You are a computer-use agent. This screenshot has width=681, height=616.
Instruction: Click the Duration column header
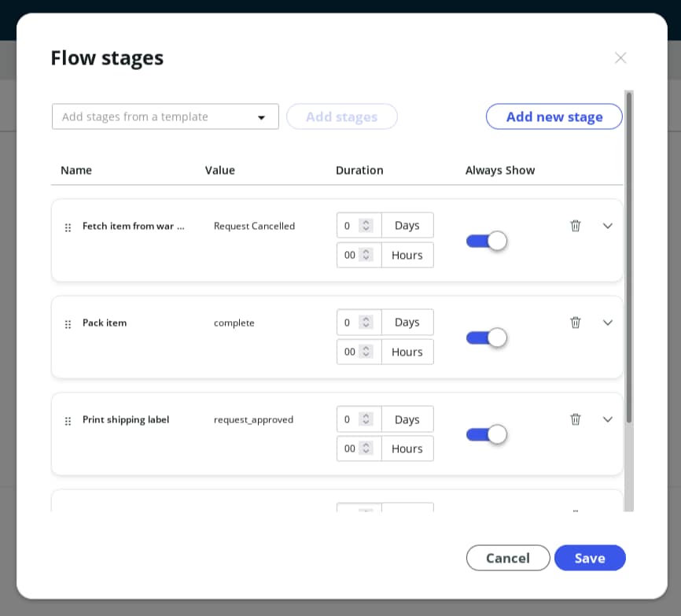[x=359, y=170]
